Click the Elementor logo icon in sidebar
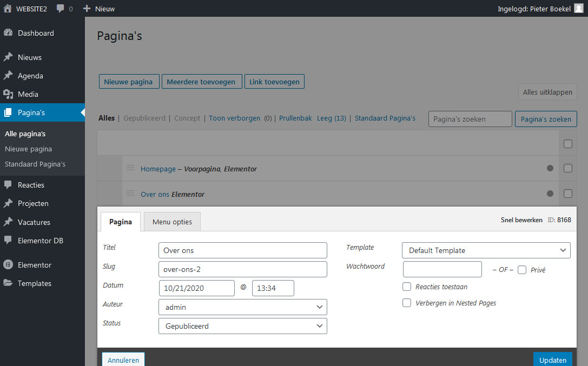Image resolution: width=588 pixels, height=366 pixels. 8,265
